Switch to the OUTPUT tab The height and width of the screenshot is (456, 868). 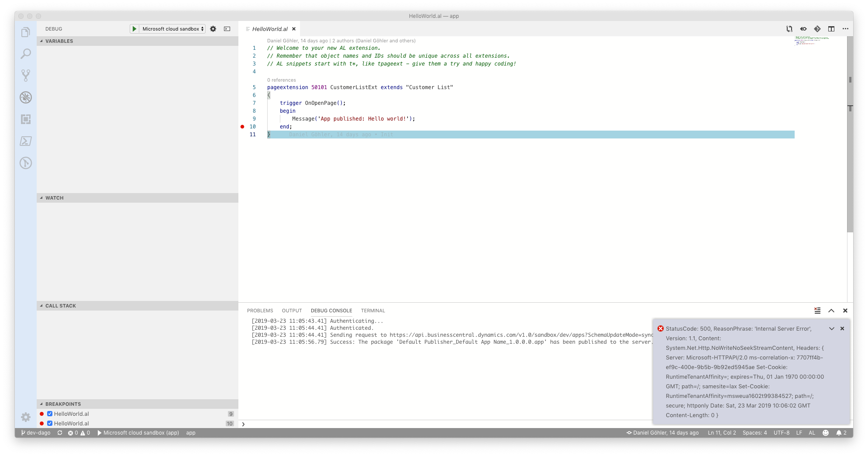(292, 311)
